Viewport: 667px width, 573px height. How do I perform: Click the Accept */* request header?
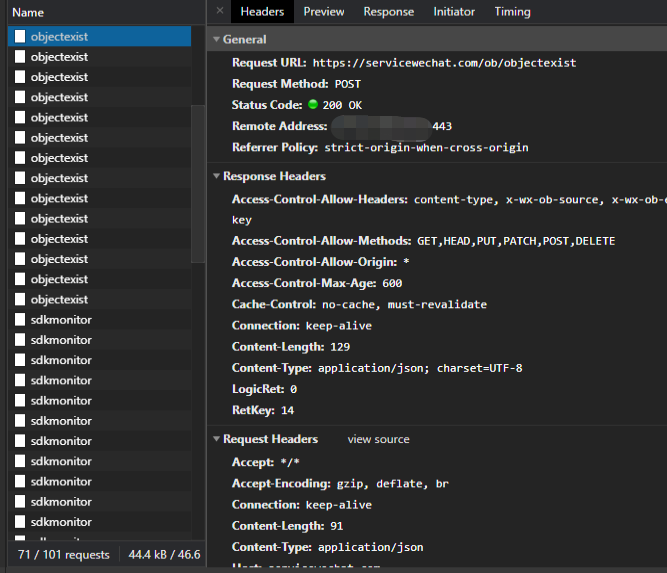(265, 462)
